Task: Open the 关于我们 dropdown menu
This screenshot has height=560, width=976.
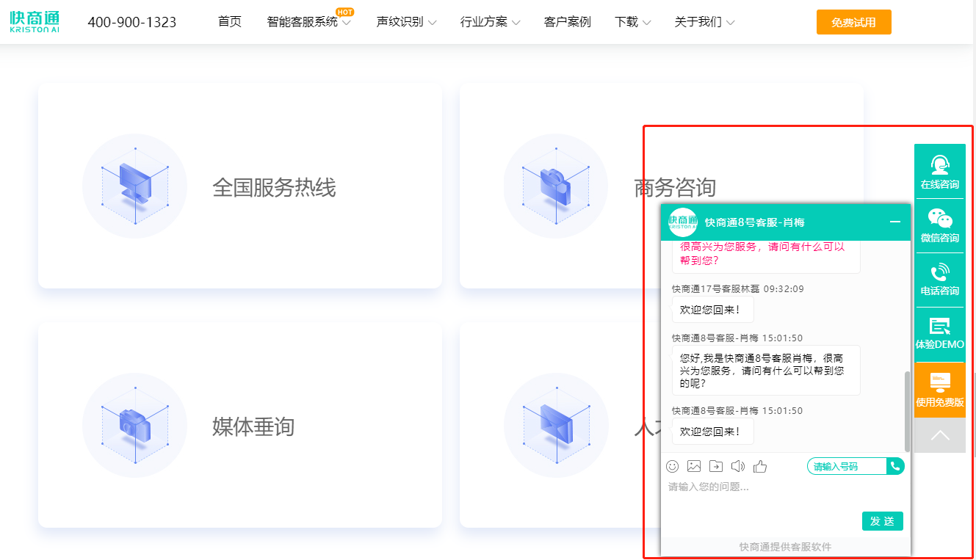Action: click(704, 22)
